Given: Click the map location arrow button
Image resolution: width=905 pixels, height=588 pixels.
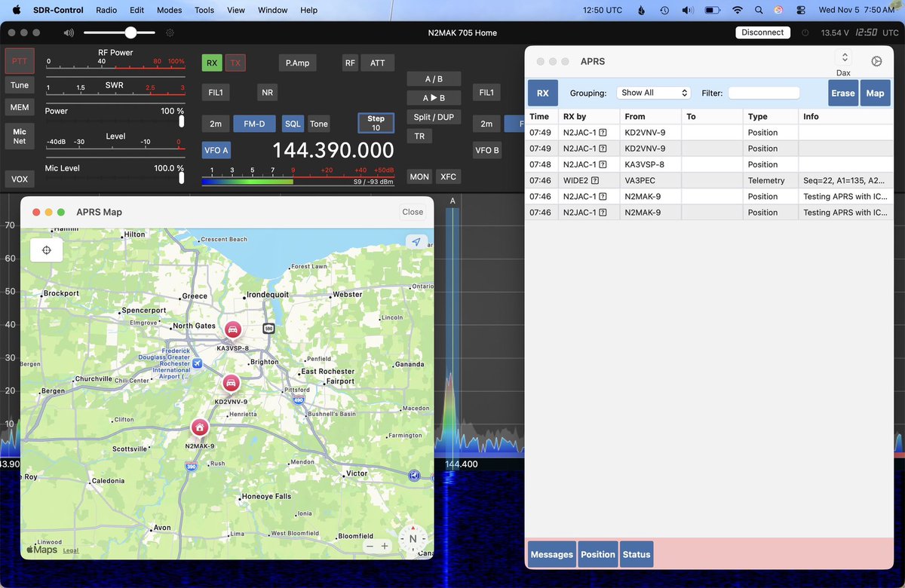Looking at the screenshot, I should click(x=416, y=242).
